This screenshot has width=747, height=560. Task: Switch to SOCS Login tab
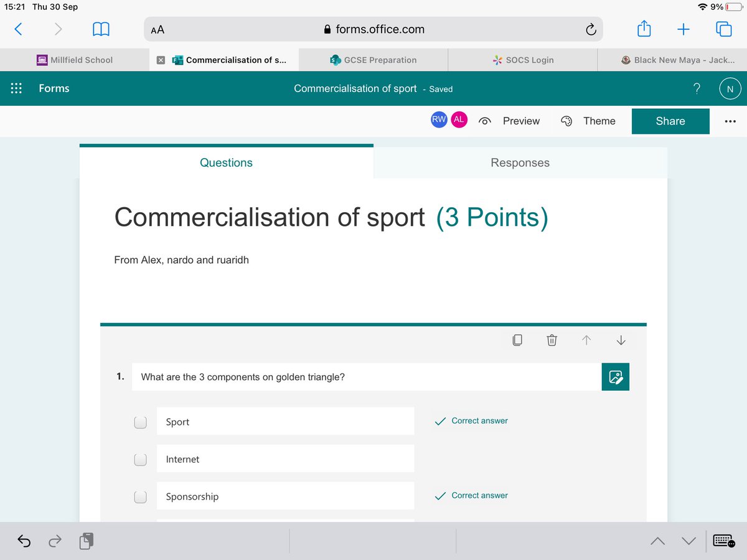coord(522,60)
